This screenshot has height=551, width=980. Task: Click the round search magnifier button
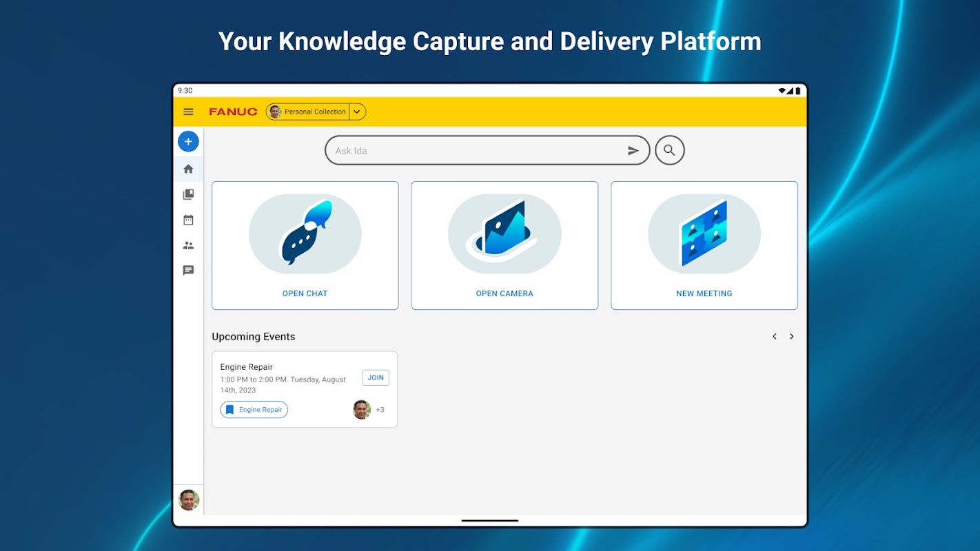coord(669,150)
